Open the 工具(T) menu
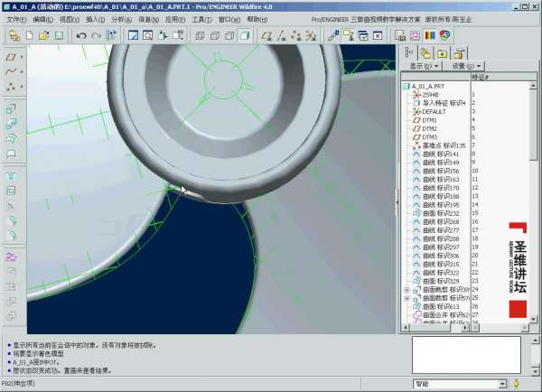 201,20
